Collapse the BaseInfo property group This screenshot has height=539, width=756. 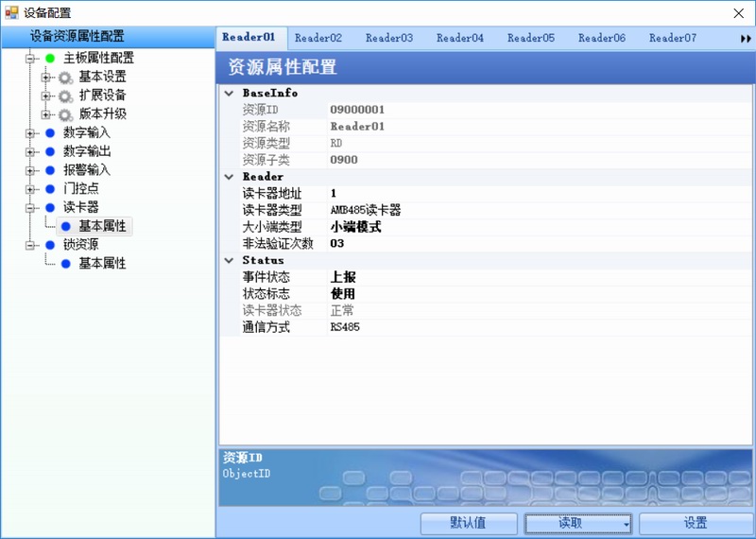229,94
